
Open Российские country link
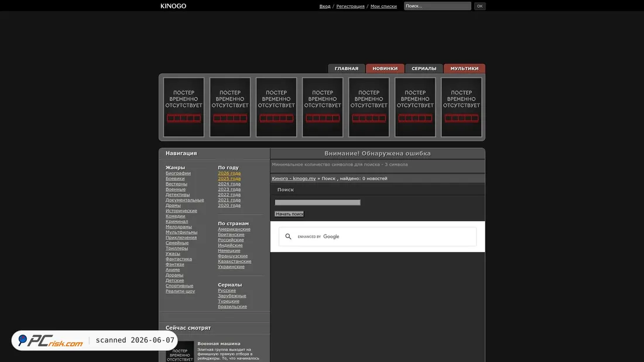tap(231, 240)
